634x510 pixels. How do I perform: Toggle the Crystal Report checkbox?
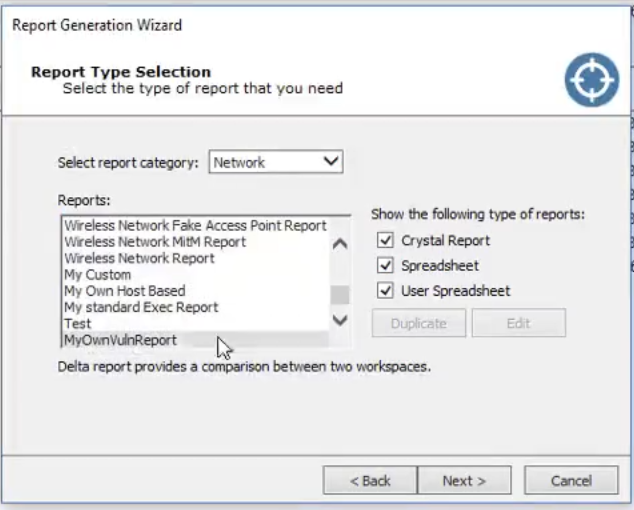tap(385, 240)
